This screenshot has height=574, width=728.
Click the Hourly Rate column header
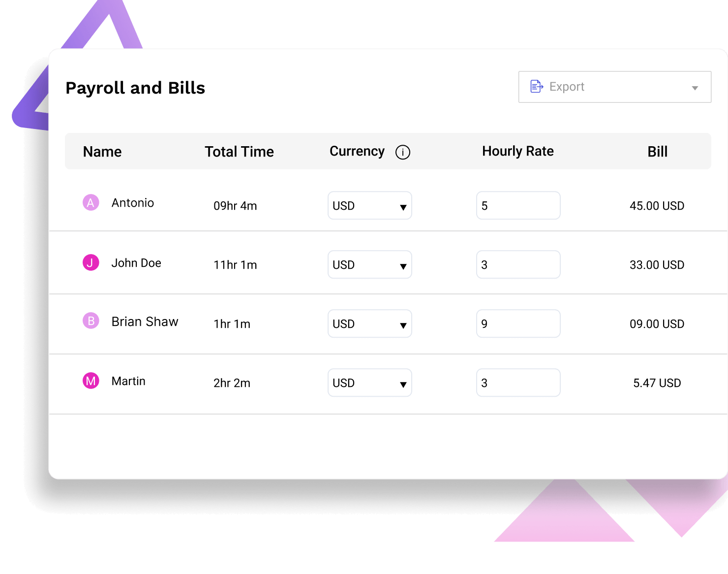point(518,151)
